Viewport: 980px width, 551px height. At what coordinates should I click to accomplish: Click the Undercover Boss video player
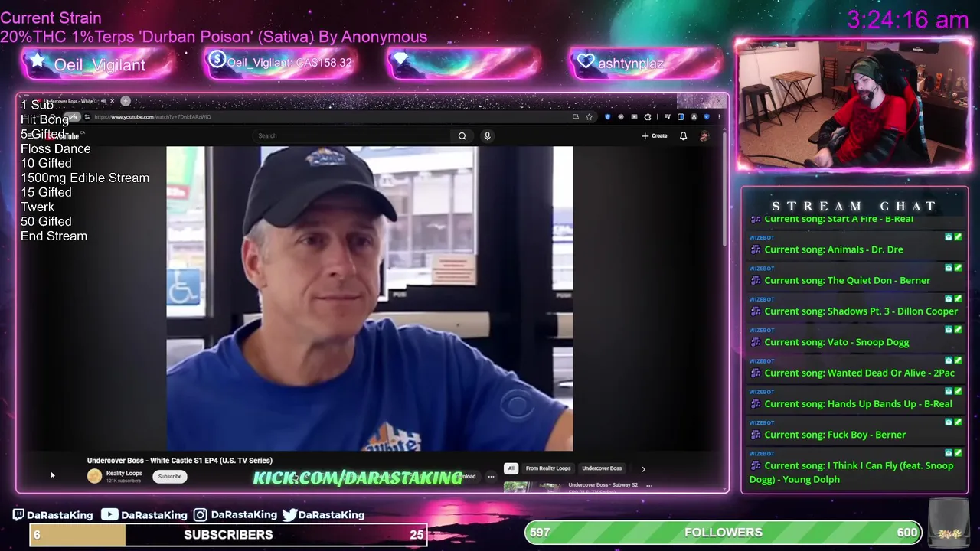point(369,298)
